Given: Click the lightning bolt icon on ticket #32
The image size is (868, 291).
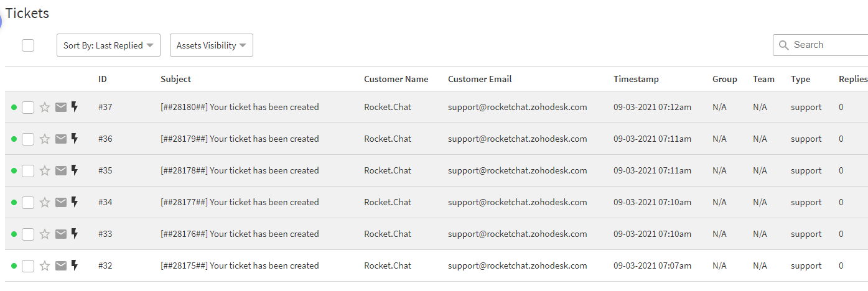Looking at the screenshot, I should 75,266.
